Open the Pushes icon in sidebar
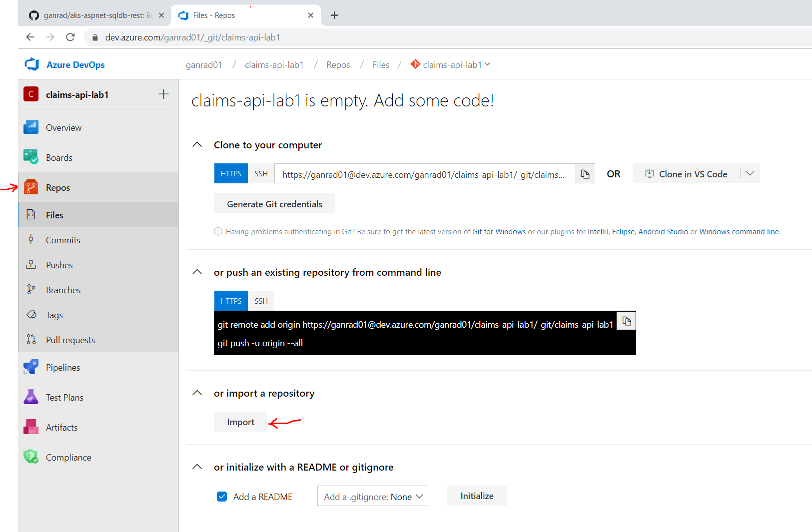 click(x=31, y=265)
